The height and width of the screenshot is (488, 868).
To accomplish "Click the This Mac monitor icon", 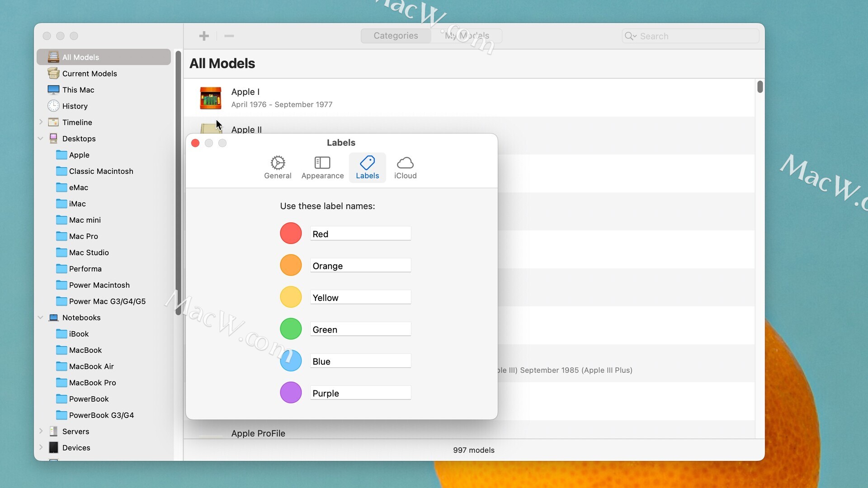I will (x=53, y=89).
